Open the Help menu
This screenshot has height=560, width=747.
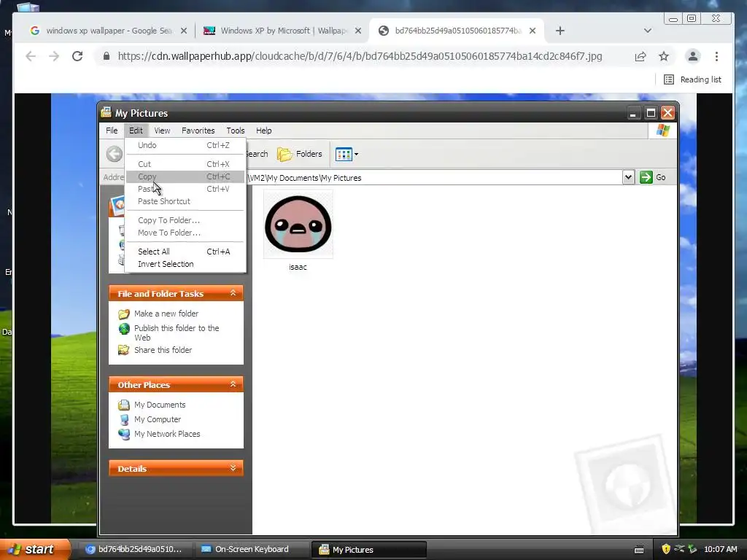pos(263,131)
